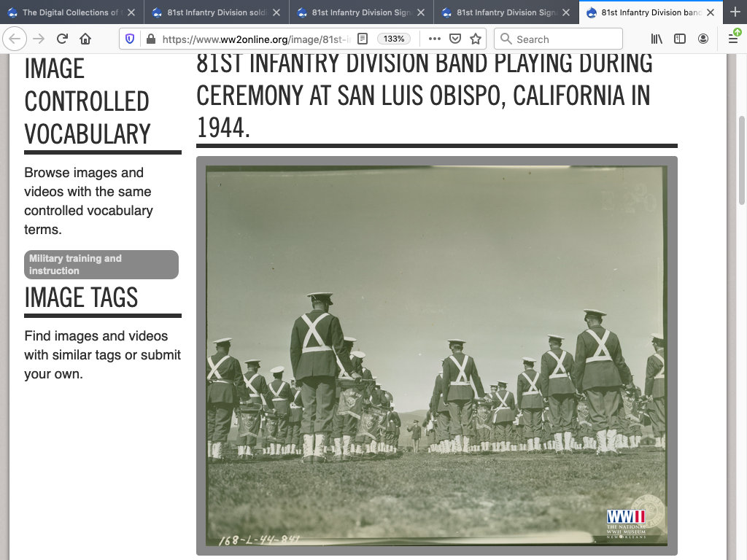This screenshot has width=747, height=560.
Task: Reset the 133% zoom level badge
Action: coord(394,39)
